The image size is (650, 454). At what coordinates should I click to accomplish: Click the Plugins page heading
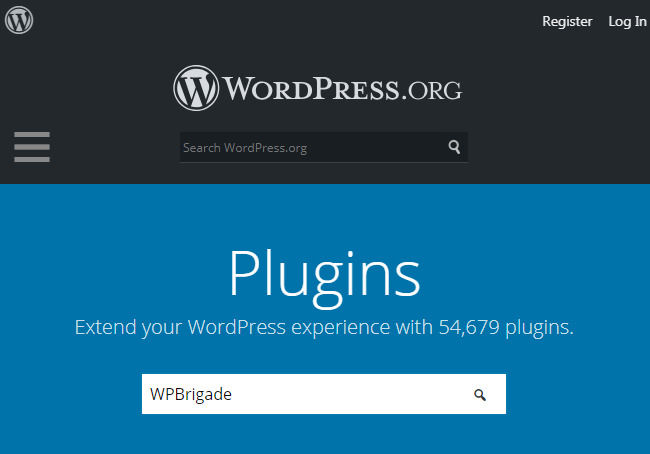click(325, 277)
